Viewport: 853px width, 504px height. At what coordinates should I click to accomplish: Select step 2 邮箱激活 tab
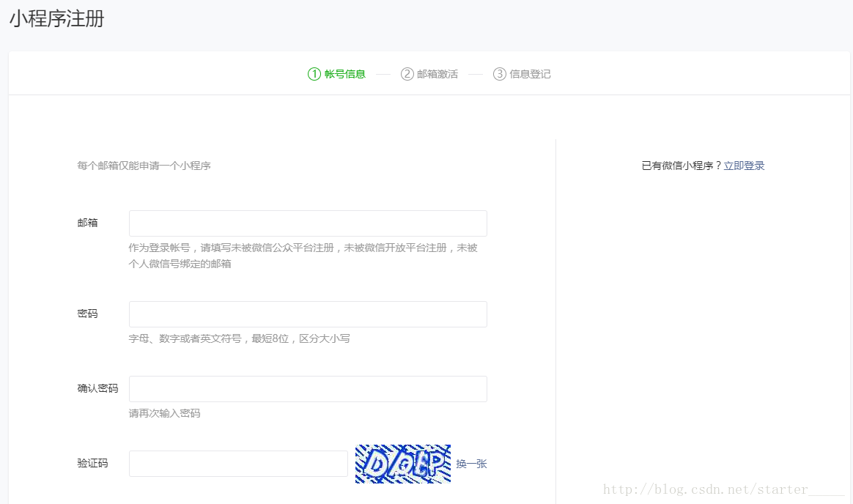point(429,74)
